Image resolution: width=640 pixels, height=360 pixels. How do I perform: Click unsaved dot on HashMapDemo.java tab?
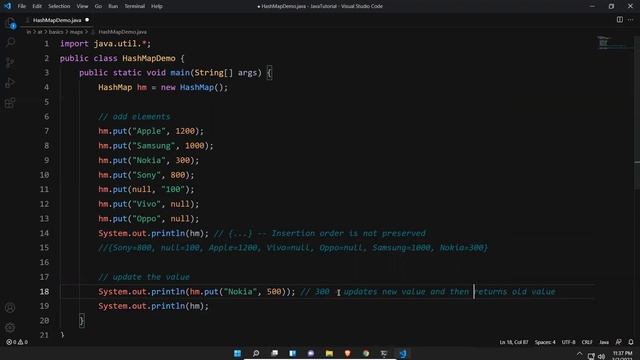[x=87, y=20]
